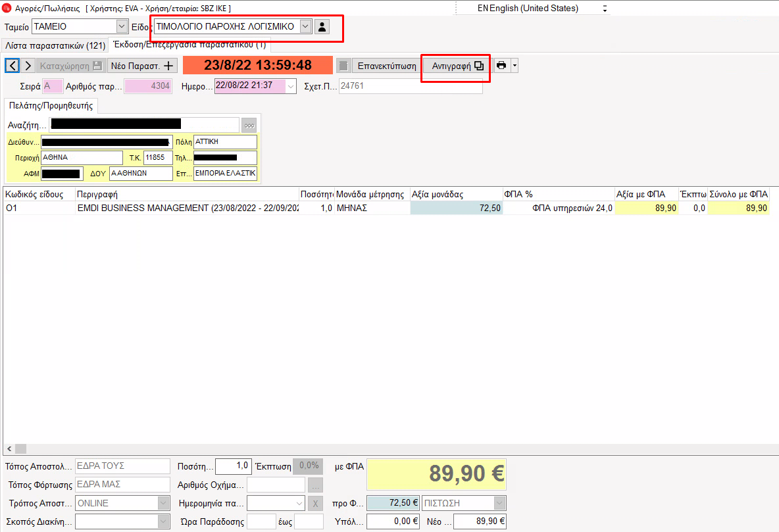Switch to the Λίστα παραστατικών (121) tab

55,45
